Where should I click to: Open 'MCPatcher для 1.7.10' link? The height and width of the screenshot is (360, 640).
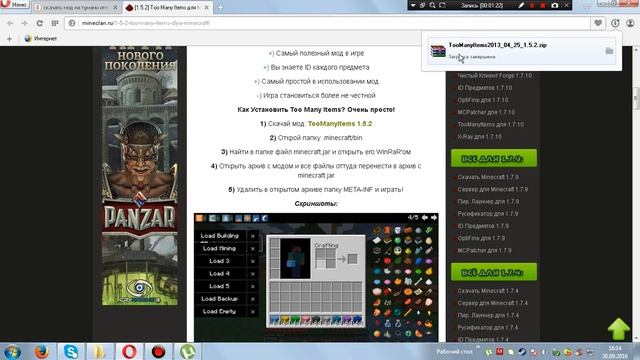486,112
